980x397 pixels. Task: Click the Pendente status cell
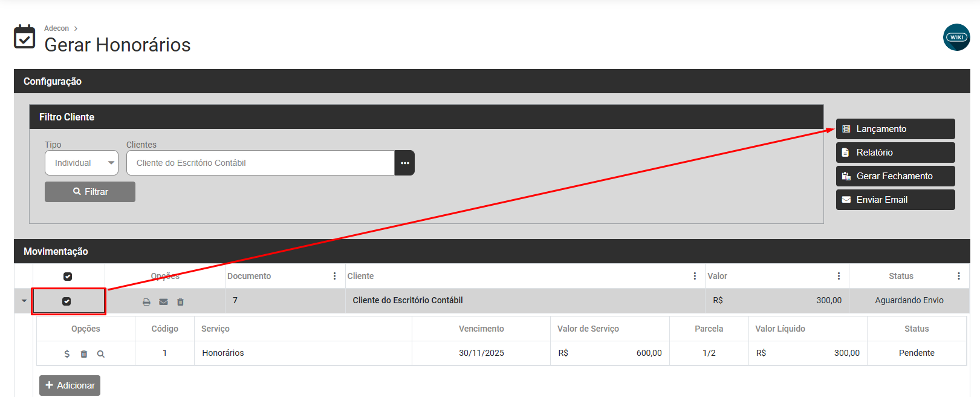[x=917, y=353]
